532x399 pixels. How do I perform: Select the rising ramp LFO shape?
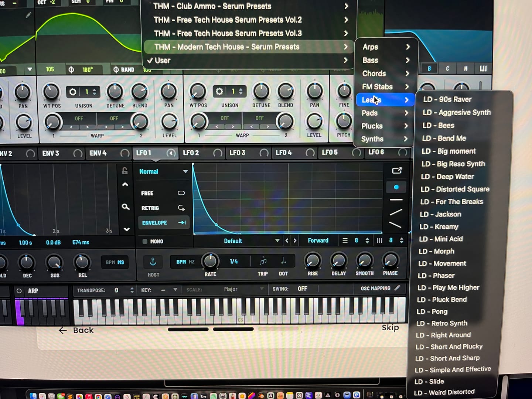pos(396,212)
